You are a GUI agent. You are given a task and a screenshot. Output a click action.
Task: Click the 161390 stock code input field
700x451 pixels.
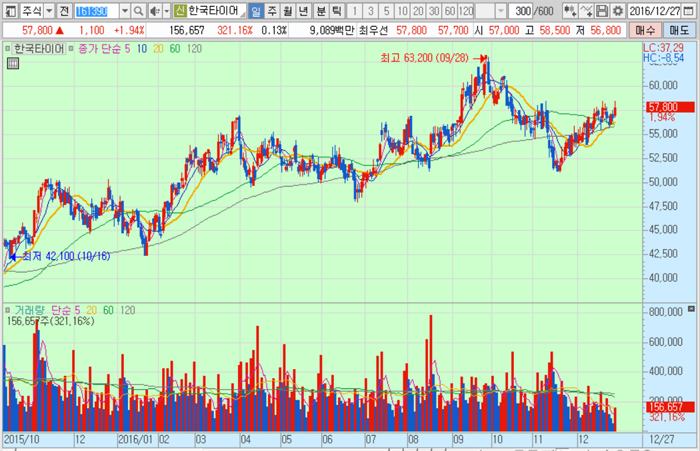click(95, 10)
